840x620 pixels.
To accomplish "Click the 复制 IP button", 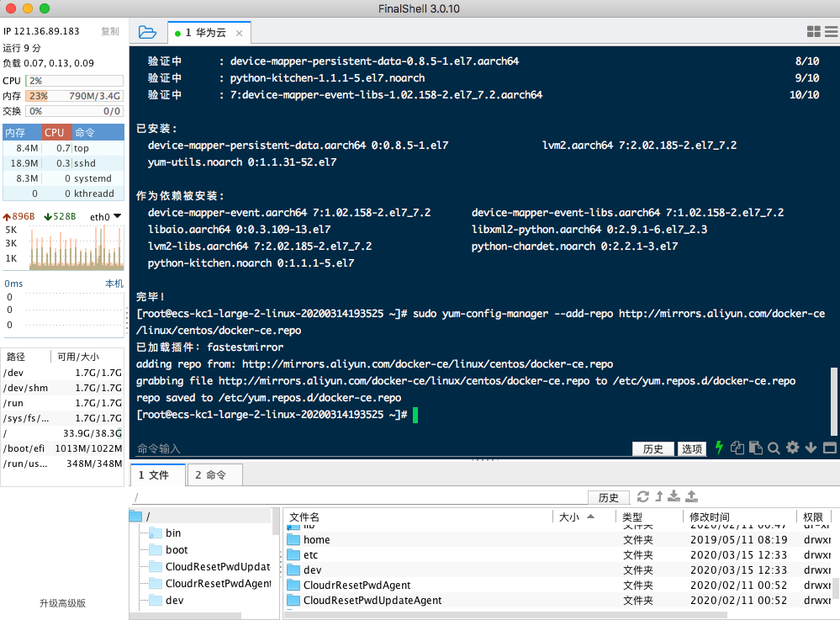I will point(110,31).
